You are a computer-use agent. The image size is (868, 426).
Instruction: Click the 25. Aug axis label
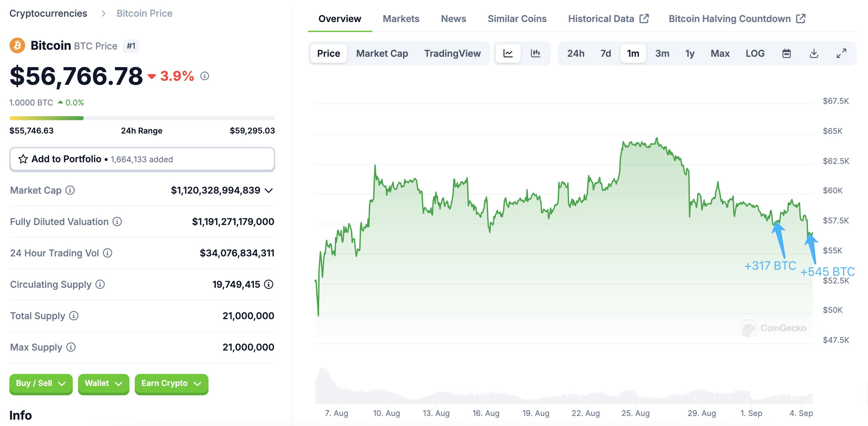click(x=635, y=413)
